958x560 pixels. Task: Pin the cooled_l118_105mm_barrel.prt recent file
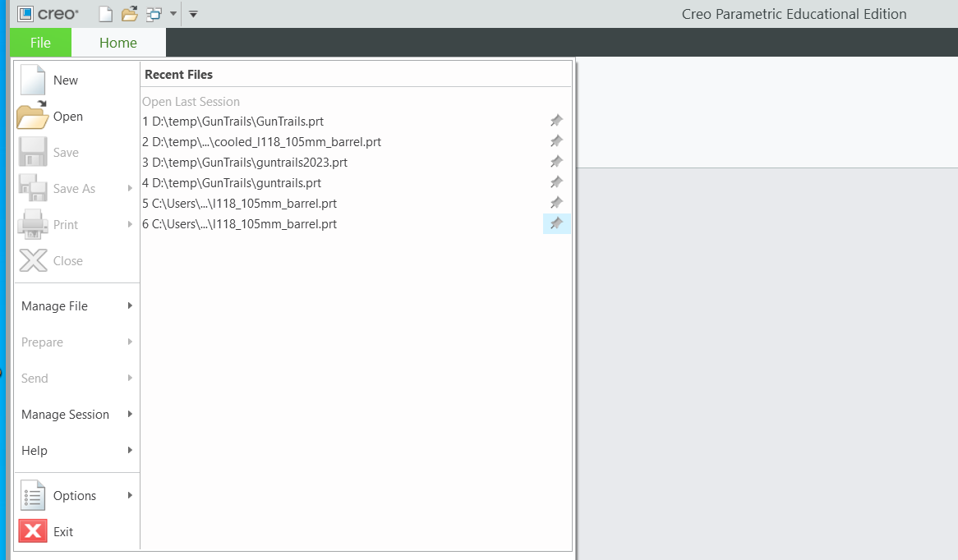[x=556, y=141]
